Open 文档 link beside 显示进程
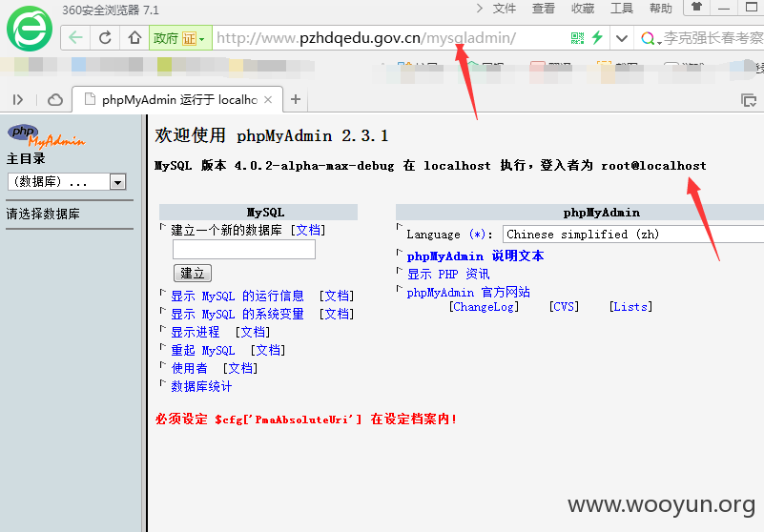The image size is (764, 532). 253,332
